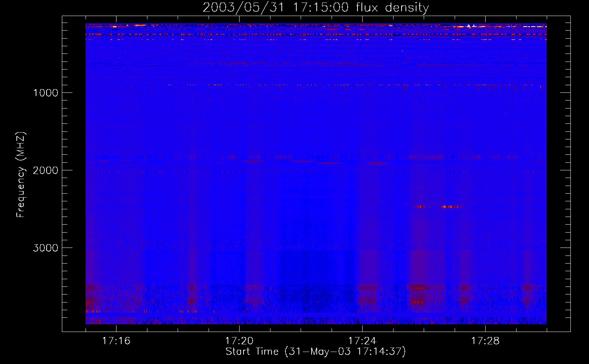The image size is (589, 364).
Task: Click the 3000 frequency tick label
Action: click(46, 248)
